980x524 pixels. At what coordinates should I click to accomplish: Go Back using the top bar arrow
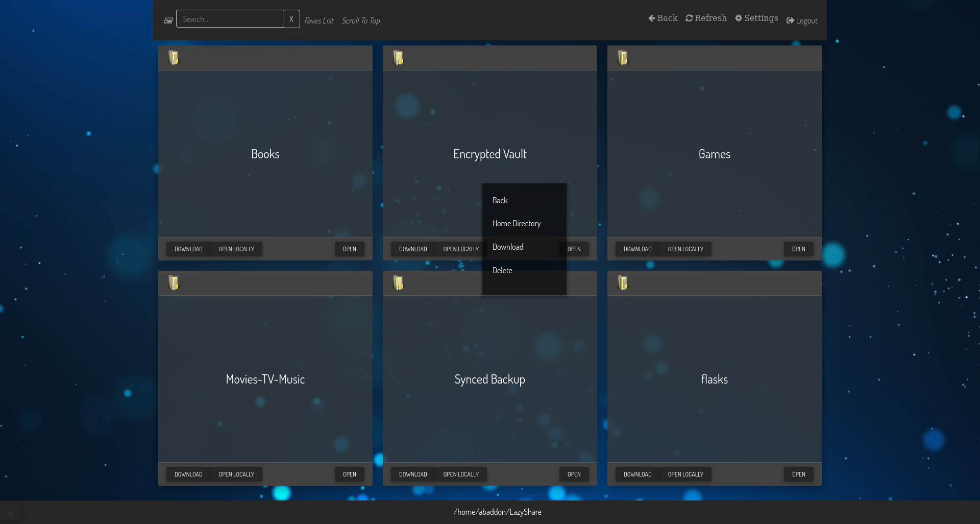point(663,18)
